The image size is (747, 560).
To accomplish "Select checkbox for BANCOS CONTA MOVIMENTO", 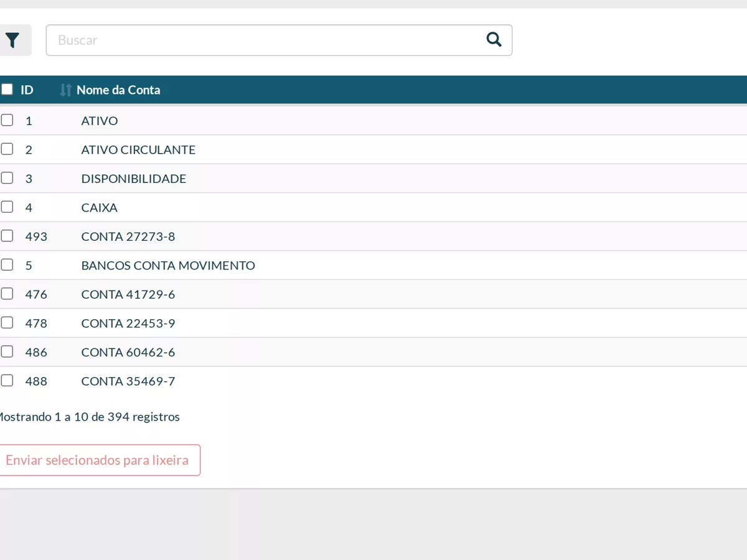I will click(x=7, y=265).
